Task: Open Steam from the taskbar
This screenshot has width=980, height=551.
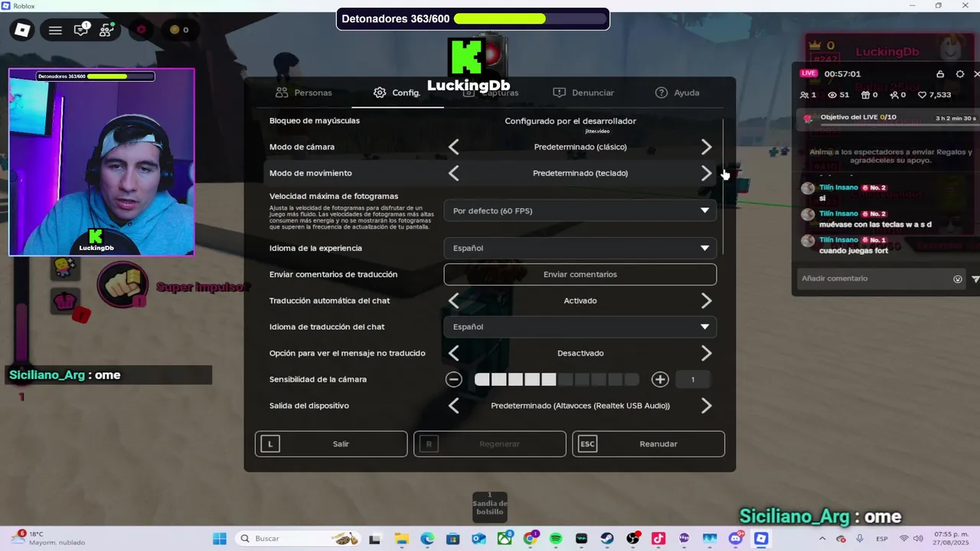Action: click(607, 539)
